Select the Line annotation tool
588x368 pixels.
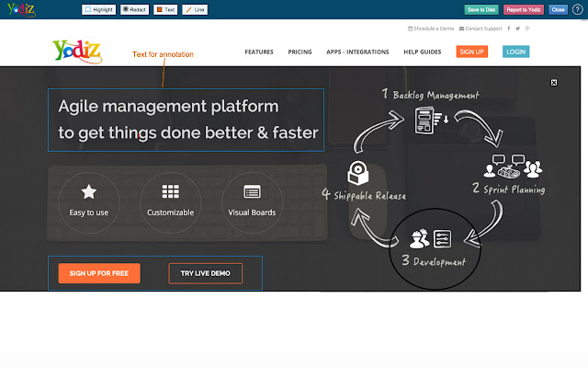coord(195,9)
